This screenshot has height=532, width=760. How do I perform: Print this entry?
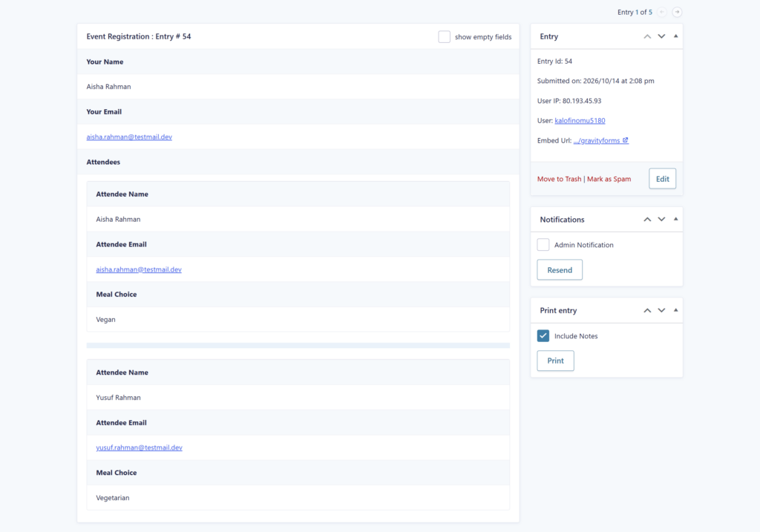[x=555, y=361]
